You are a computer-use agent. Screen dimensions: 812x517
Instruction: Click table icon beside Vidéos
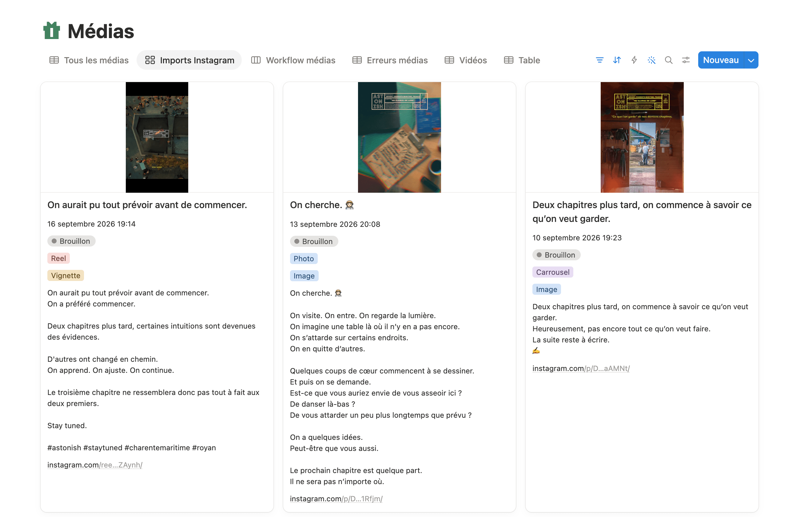(449, 60)
